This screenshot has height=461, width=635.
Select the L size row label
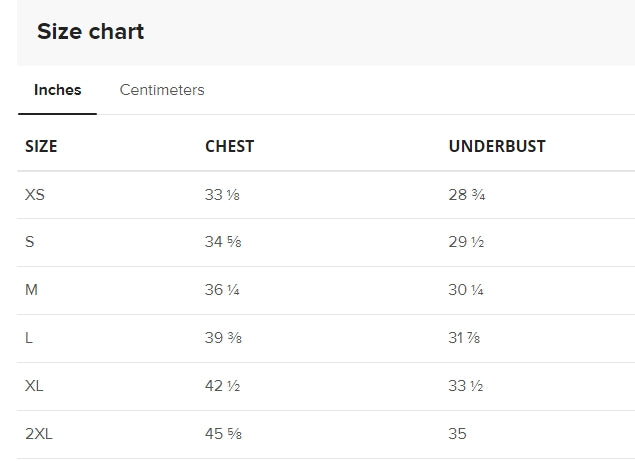click(29, 338)
